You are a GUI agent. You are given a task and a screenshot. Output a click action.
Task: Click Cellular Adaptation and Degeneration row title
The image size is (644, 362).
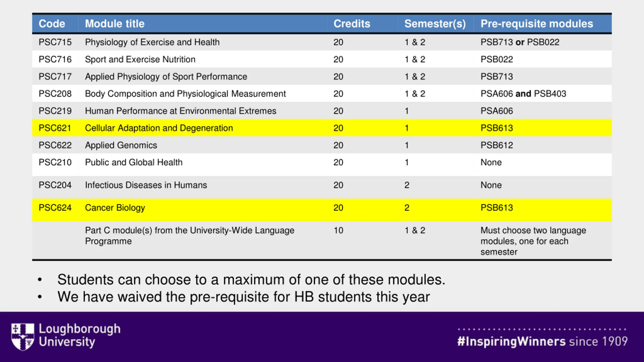pyautogui.click(x=159, y=128)
